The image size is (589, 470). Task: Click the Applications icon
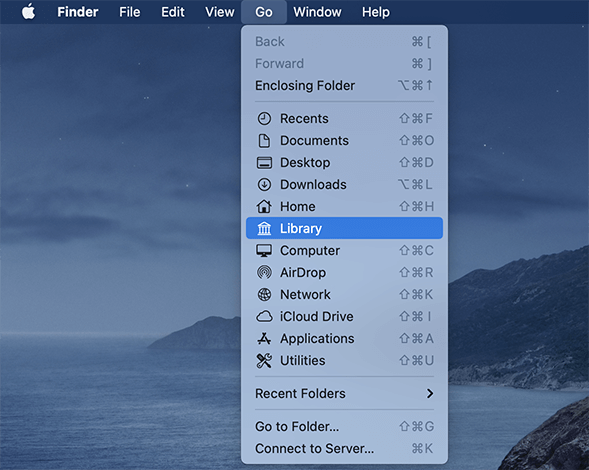[x=264, y=339]
